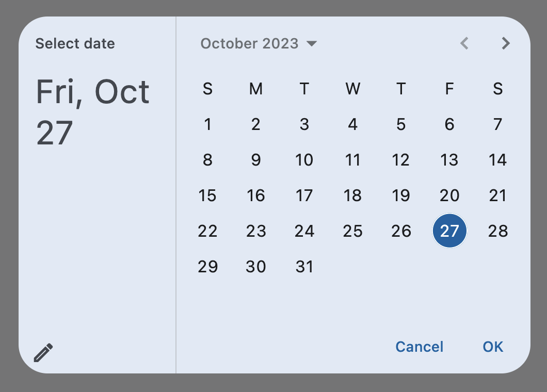The width and height of the screenshot is (547, 392).
Task: Click the Select date label
Action: [75, 43]
